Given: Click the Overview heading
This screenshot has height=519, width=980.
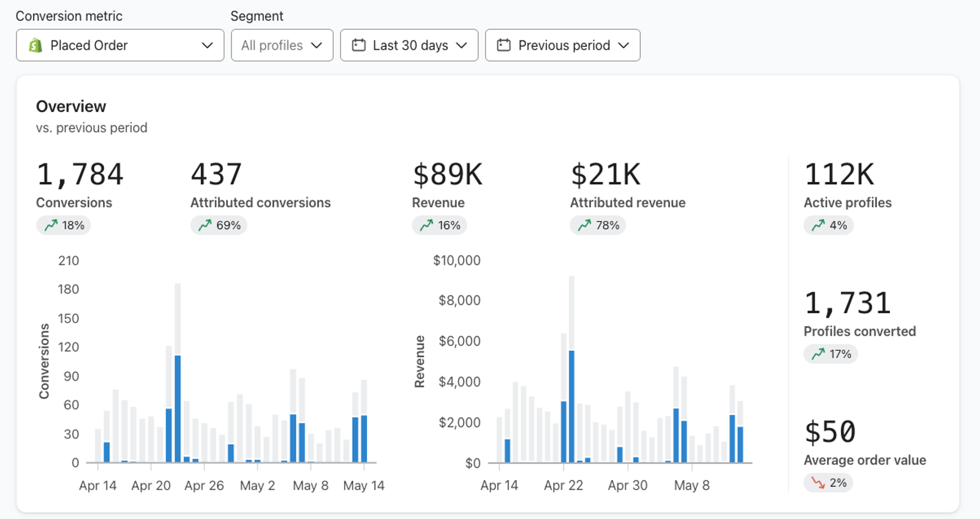Looking at the screenshot, I should point(71,107).
